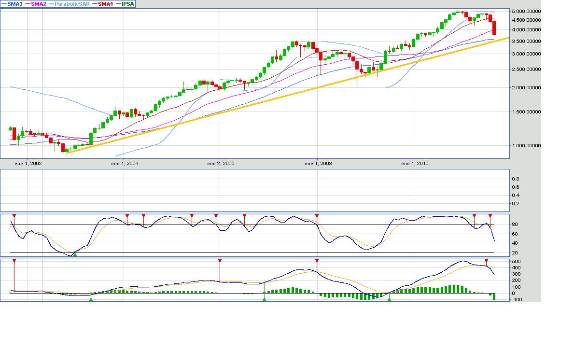This screenshot has width=588, height=364.
Task: Click MACD red sell marker near 2006
Action: pyautogui.click(x=220, y=261)
